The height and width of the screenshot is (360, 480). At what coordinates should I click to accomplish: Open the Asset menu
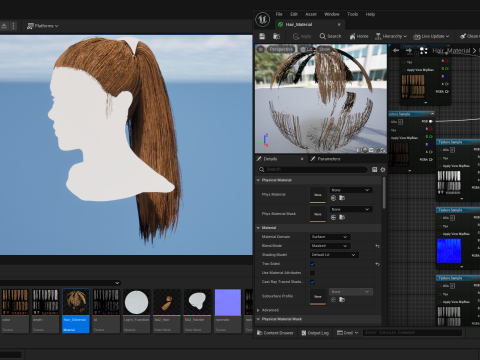click(x=311, y=14)
